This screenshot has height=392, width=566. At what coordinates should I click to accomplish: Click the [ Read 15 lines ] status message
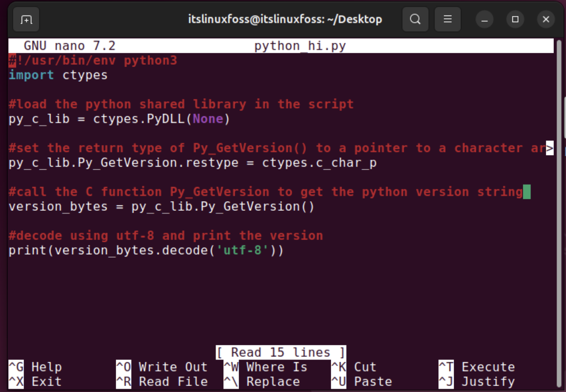(281, 352)
